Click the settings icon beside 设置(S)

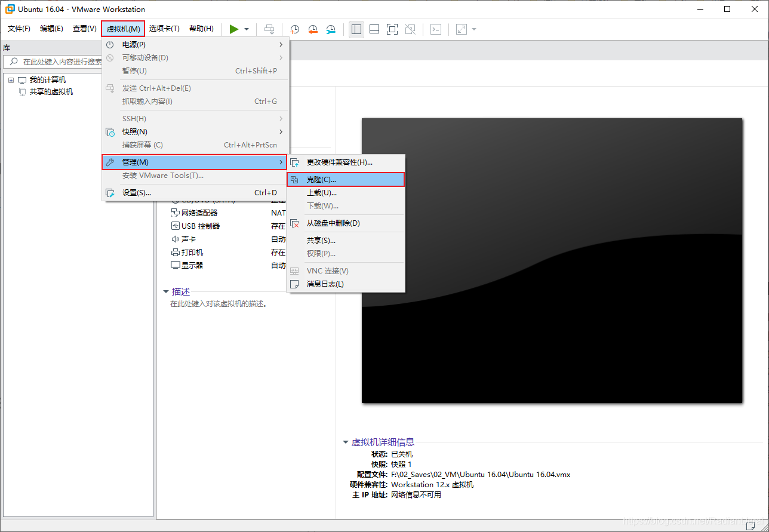tap(110, 193)
